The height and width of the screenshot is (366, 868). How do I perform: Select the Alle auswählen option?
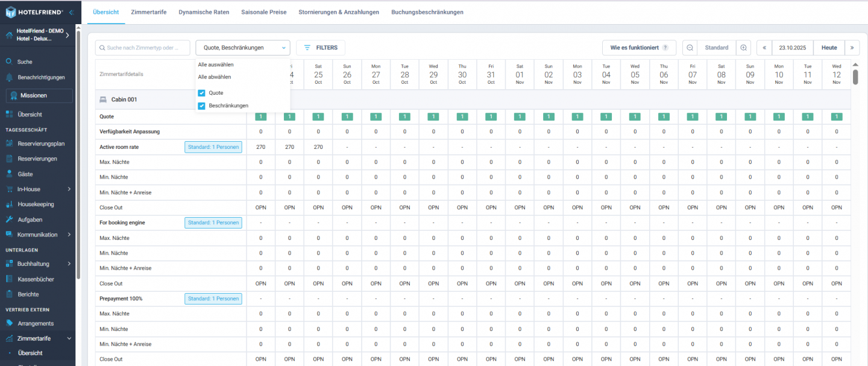216,65
